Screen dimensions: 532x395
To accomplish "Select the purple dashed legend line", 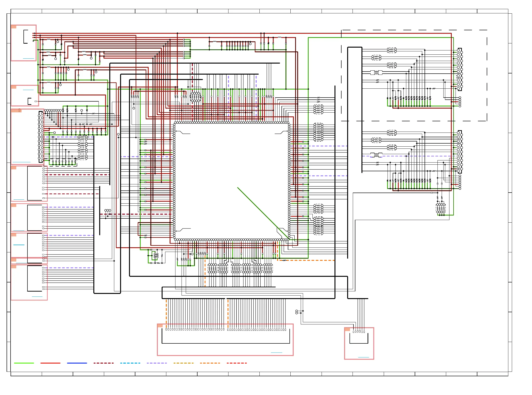I will coord(157,363).
